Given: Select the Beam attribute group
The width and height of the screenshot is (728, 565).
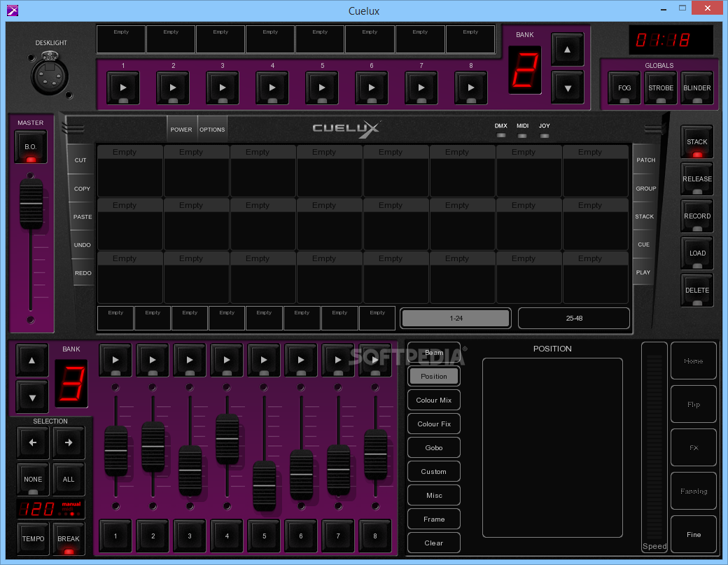Looking at the screenshot, I should pos(433,353).
